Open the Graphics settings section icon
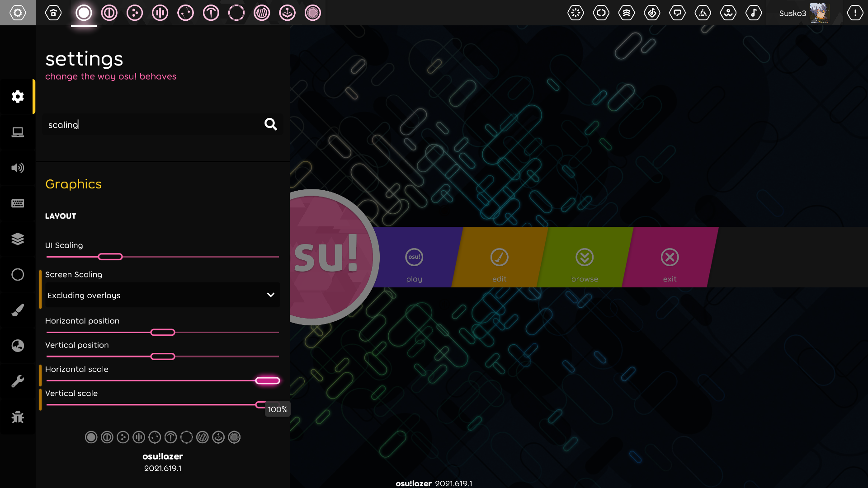Image resolution: width=868 pixels, height=488 pixels. pos(18,132)
